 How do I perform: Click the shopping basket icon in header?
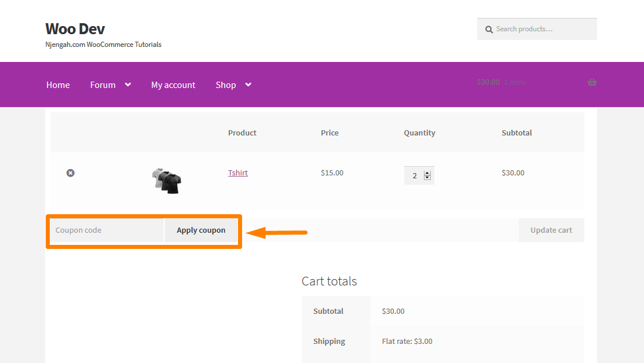coord(592,82)
